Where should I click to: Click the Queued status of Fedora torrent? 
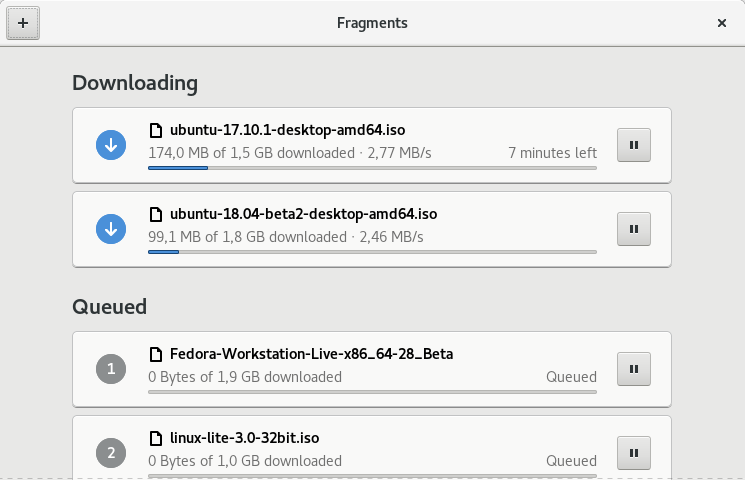571,377
